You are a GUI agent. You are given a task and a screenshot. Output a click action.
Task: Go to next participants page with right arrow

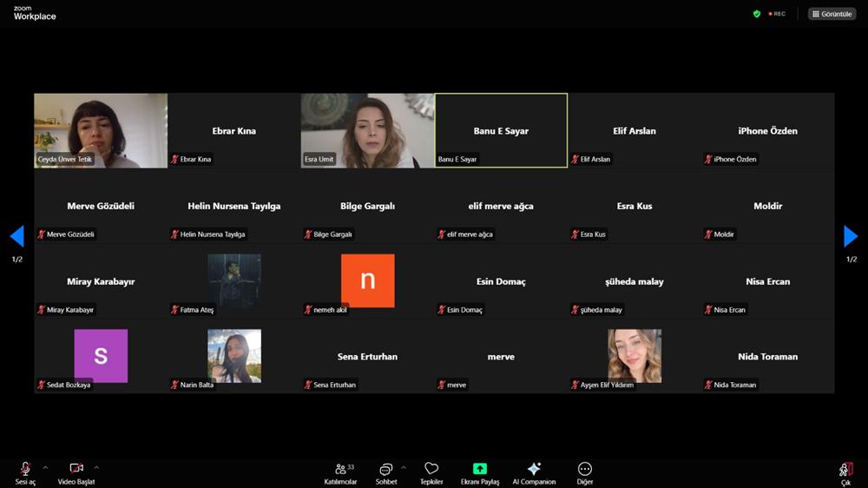(851, 236)
